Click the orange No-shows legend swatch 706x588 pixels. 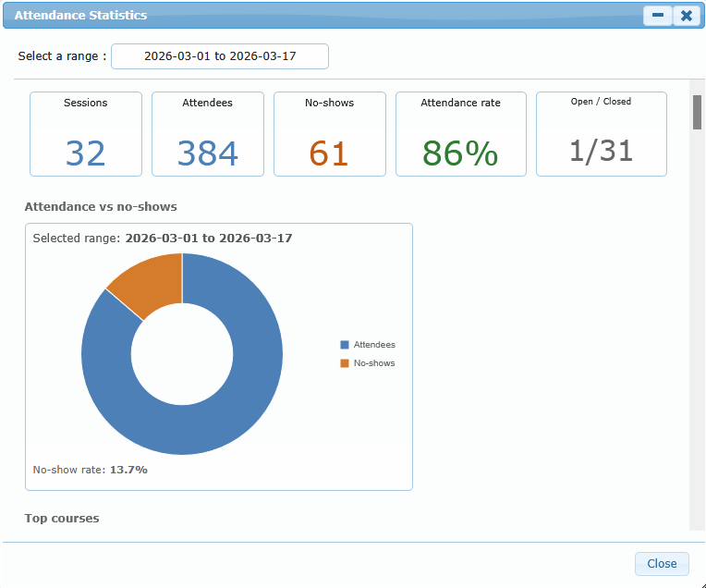[345, 363]
